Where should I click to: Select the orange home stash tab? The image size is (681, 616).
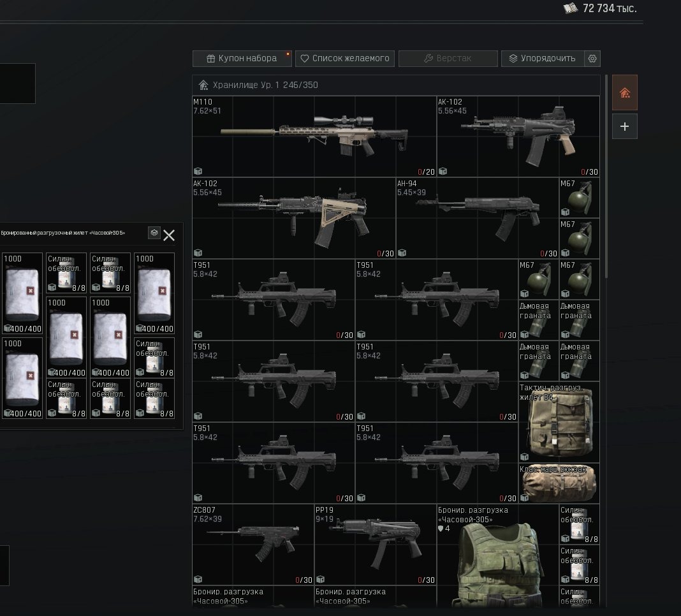pyautogui.click(x=624, y=92)
